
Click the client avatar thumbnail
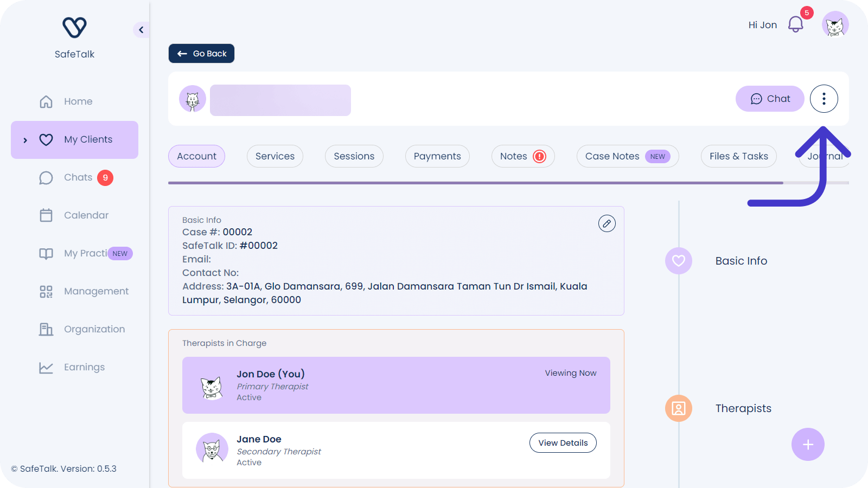[193, 99]
